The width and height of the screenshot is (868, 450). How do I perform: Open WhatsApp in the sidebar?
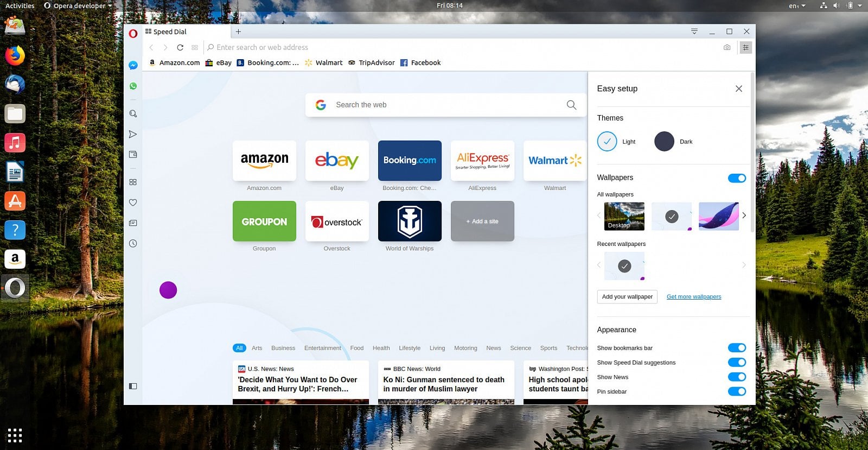133,86
